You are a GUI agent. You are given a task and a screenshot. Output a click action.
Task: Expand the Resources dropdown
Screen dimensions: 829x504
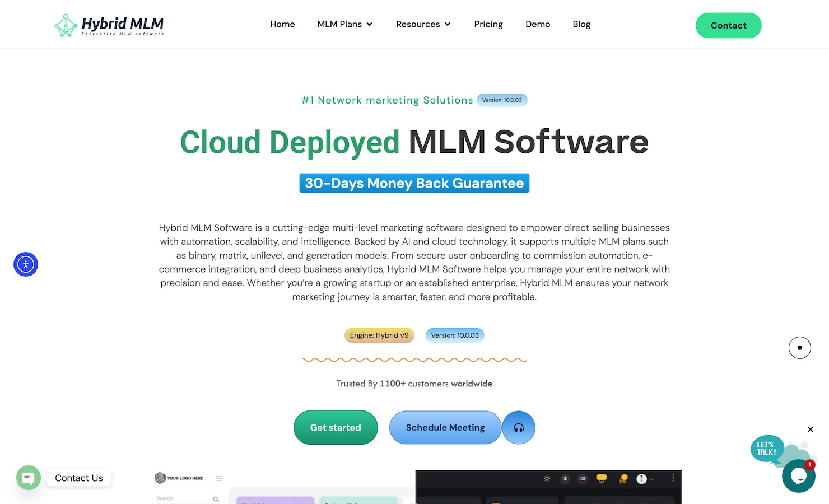[x=423, y=24]
